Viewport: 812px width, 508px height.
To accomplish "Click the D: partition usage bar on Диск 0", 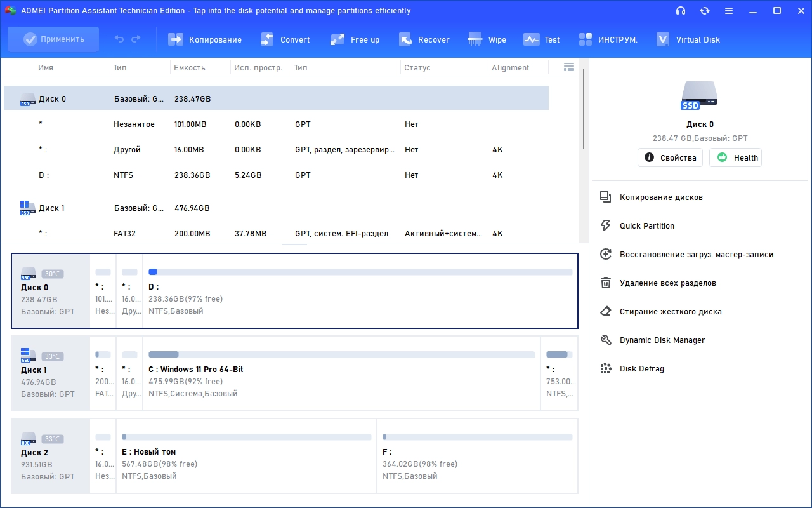I will (x=360, y=272).
